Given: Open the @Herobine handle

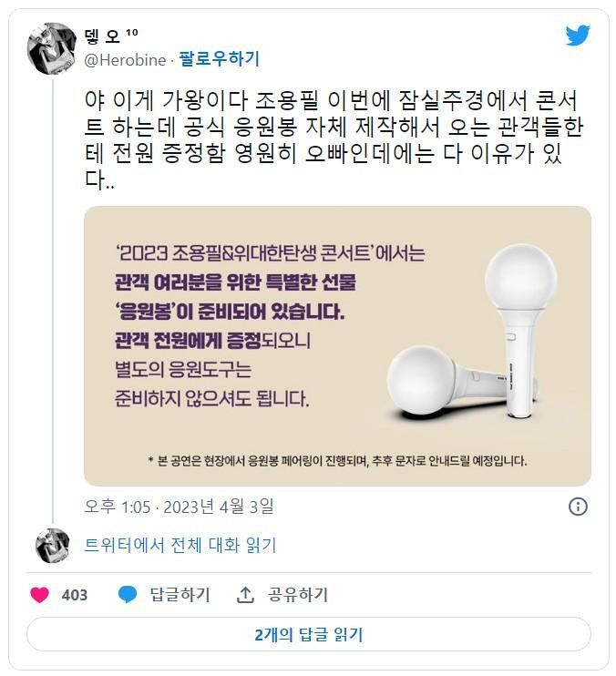Looking at the screenshot, I should tap(125, 60).
